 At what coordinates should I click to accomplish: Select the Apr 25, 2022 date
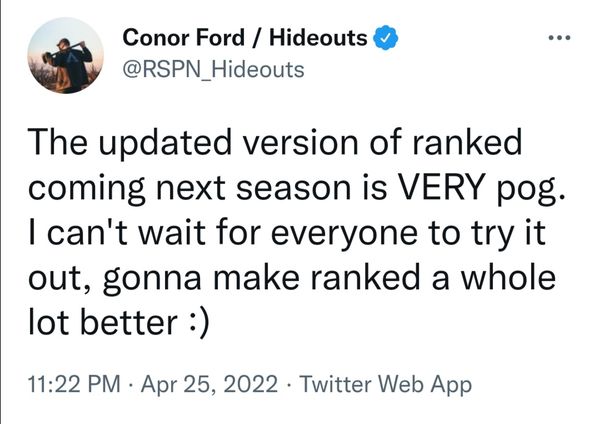click(x=209, y=384)
